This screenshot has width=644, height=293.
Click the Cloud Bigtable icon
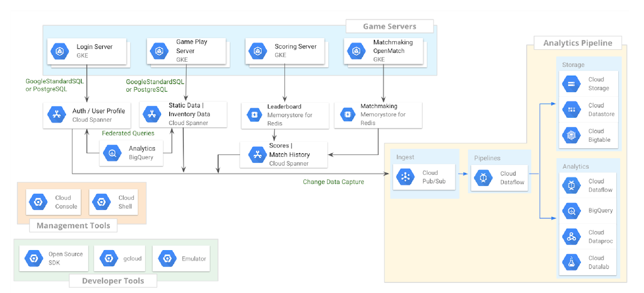point(572,135)
